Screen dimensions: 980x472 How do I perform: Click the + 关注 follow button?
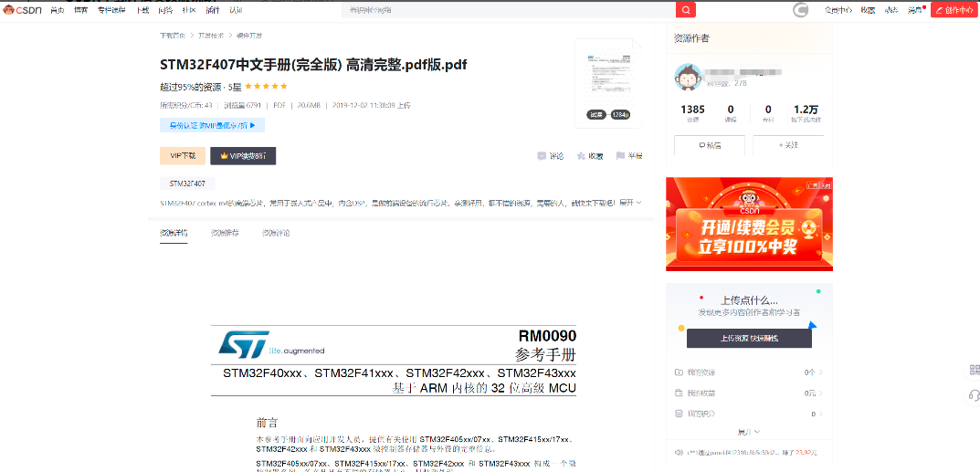click(x=788, y=145)
